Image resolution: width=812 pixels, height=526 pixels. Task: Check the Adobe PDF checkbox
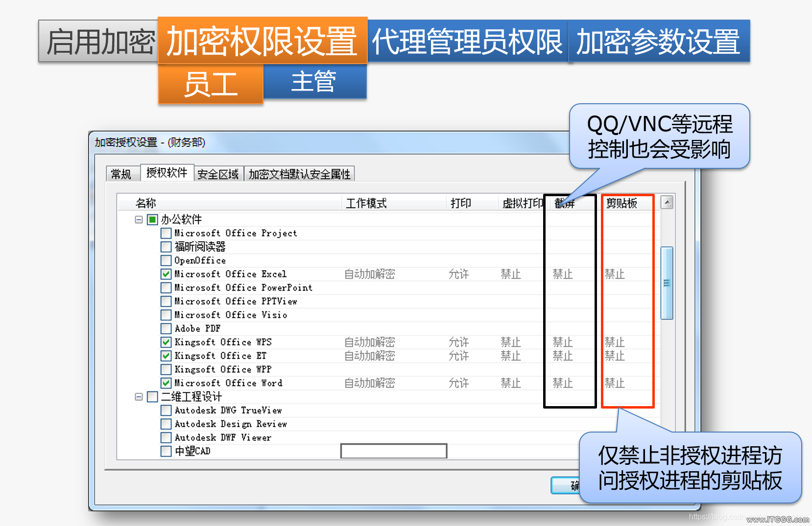click(x=166, y=329)
